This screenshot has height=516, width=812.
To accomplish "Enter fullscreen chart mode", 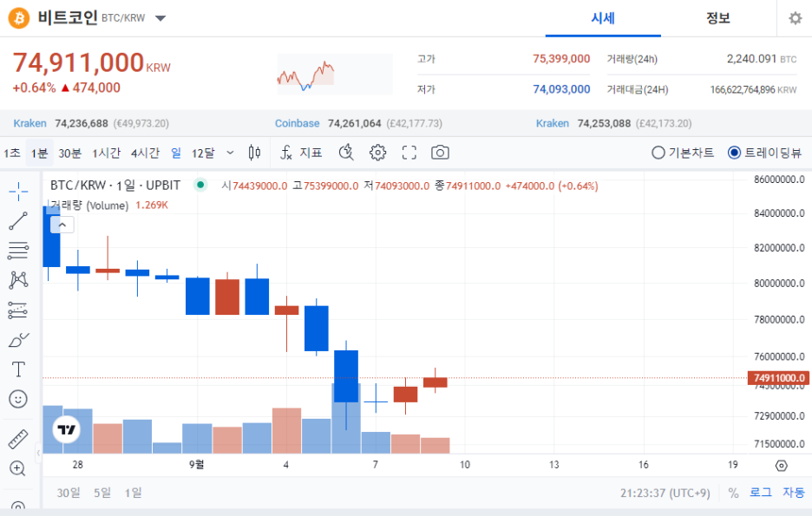I will (x=409, y=153).
